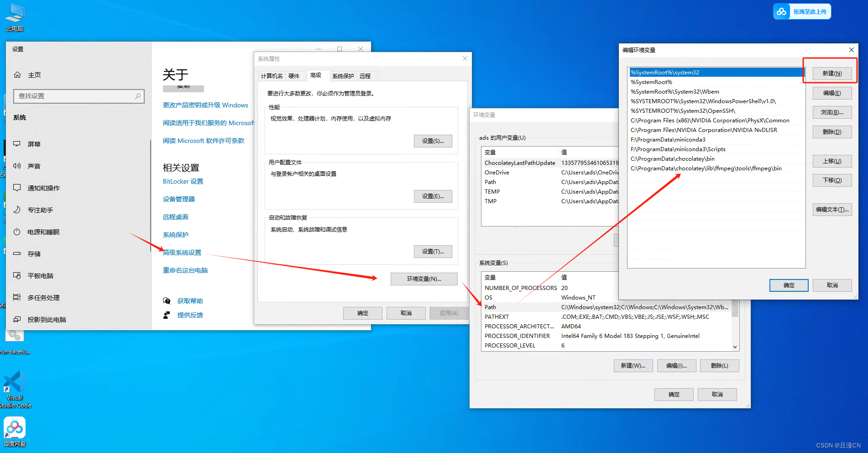Screen dimensions: 868x453
Task: Open Environment Variables (环境变量(N)...) button
Action: click(424, 279)
